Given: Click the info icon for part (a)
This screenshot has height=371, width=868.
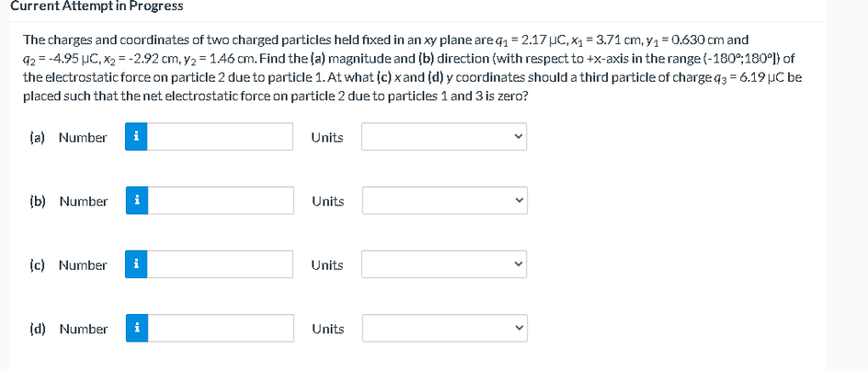Looking at the screenshot, I should [x=136, y=137].
